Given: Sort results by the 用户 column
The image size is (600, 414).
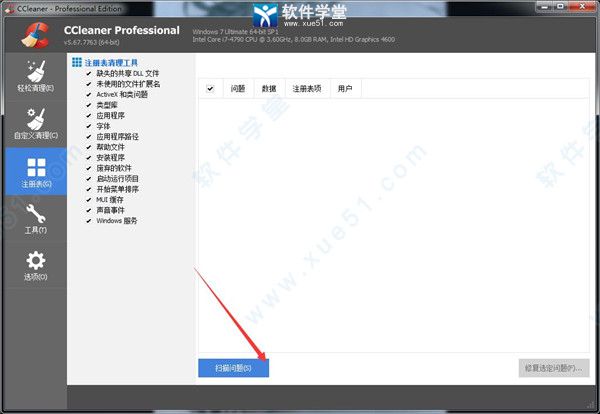Looking at the screenshot, I should point(345,89).
